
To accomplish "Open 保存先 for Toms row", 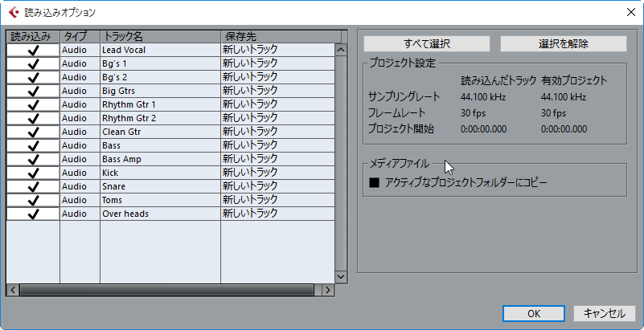I will (277, 200).
